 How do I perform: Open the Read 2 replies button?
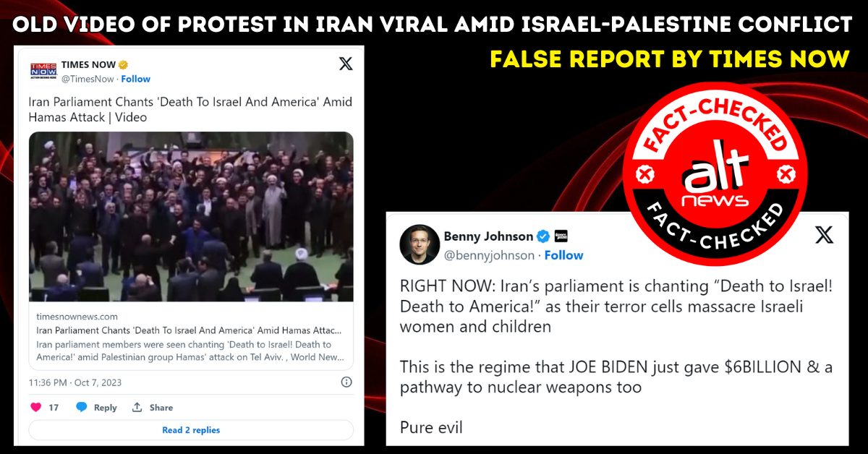point(191,430)
